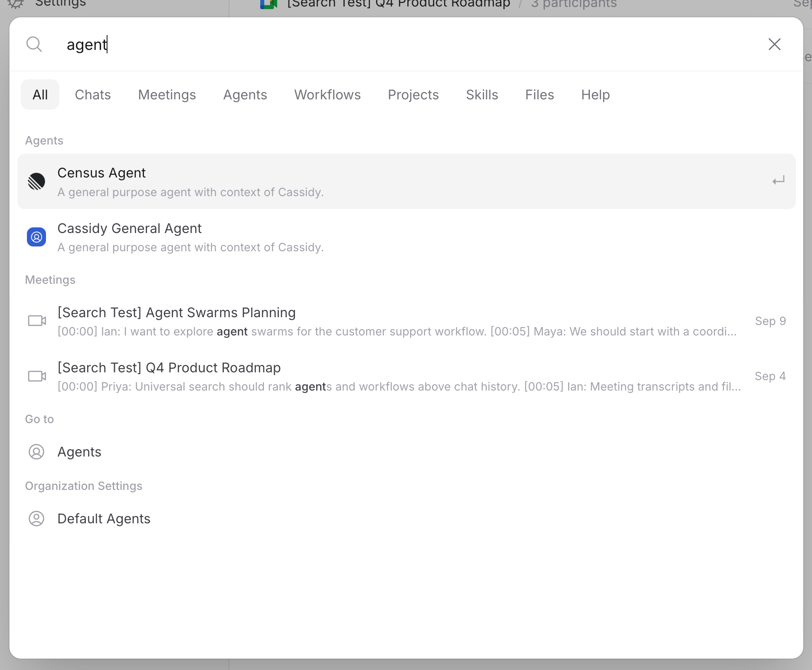Switch to the Workflows tab

327,95
